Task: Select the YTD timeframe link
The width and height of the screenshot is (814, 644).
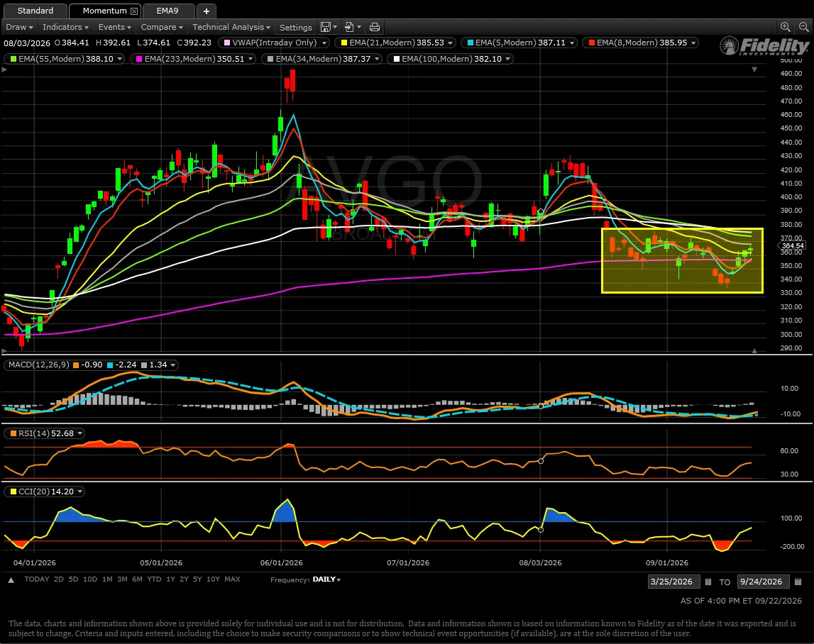Action: [x=154, y=579]
